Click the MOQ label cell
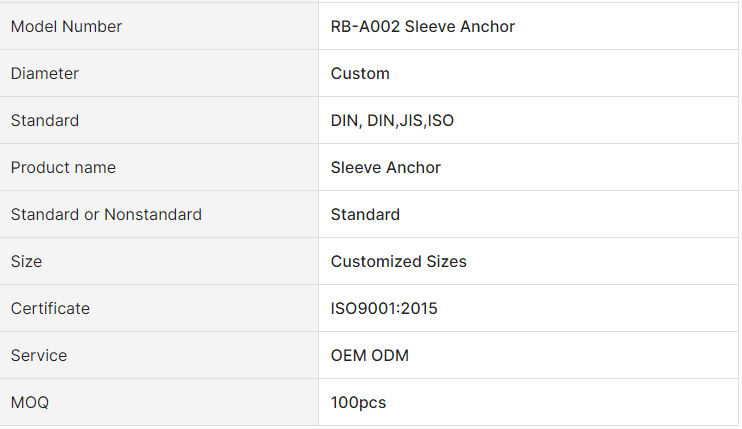This screenshot has width=742, height=429. pyautogui.click(x=30, y=403)
